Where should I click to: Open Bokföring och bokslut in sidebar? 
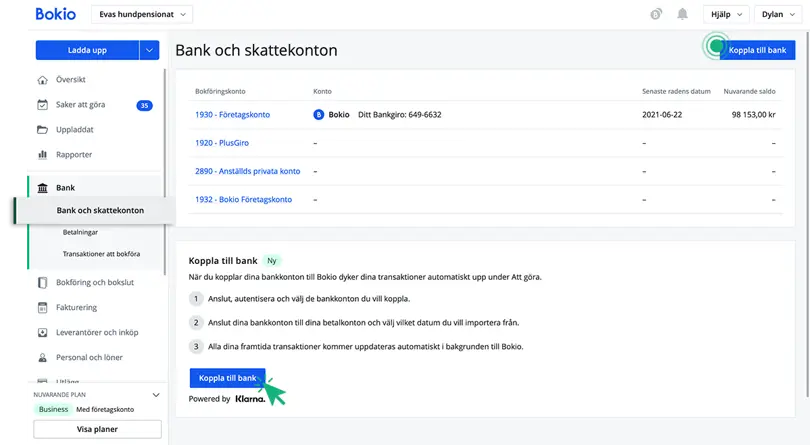click(x=95, y=282)
